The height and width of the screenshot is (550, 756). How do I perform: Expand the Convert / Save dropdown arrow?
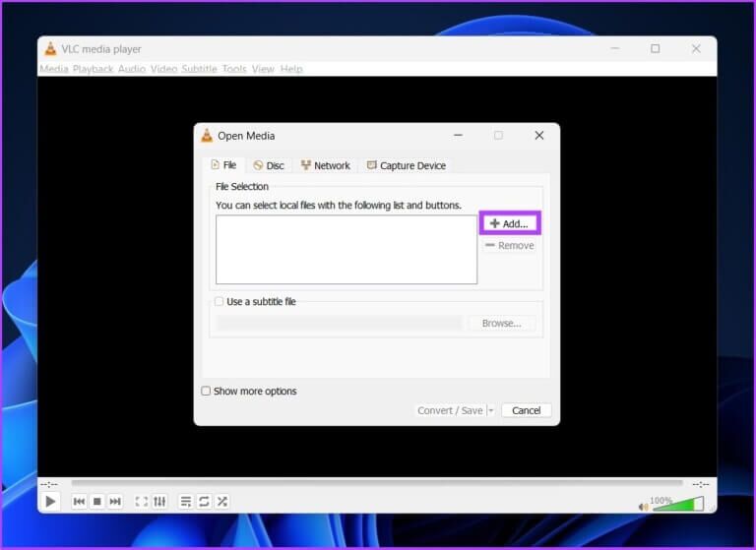click(491, 410)
